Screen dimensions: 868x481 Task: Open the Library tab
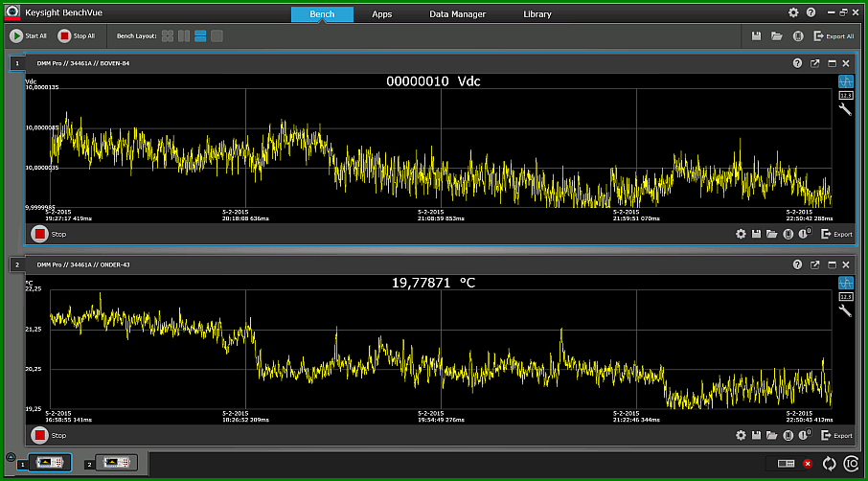point(537,14)
